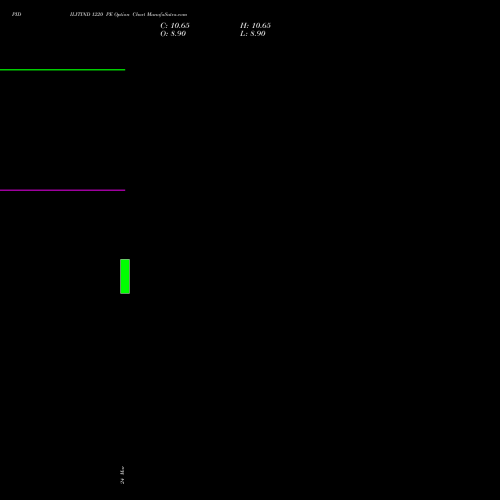This screenshot has height=500, width=500.
Task: Select the high value 'H: 10.65'
Action: click(255, 26)
